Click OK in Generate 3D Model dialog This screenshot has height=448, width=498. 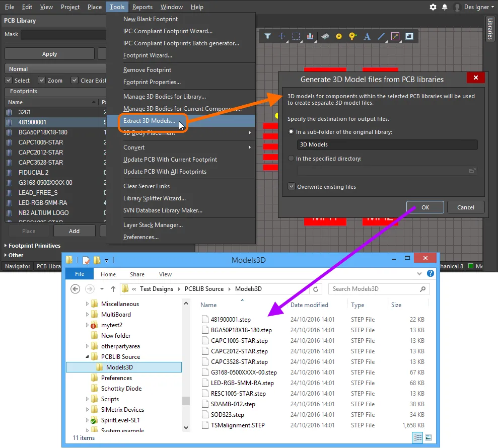pyautogui.click(x=425, y=207)
